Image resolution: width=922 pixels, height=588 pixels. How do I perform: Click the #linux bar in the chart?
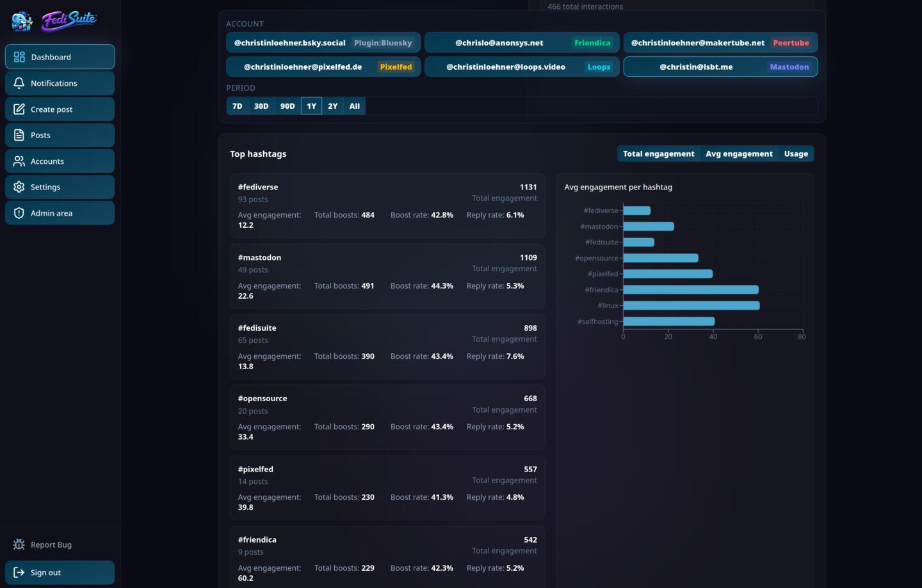click(691, 306)
